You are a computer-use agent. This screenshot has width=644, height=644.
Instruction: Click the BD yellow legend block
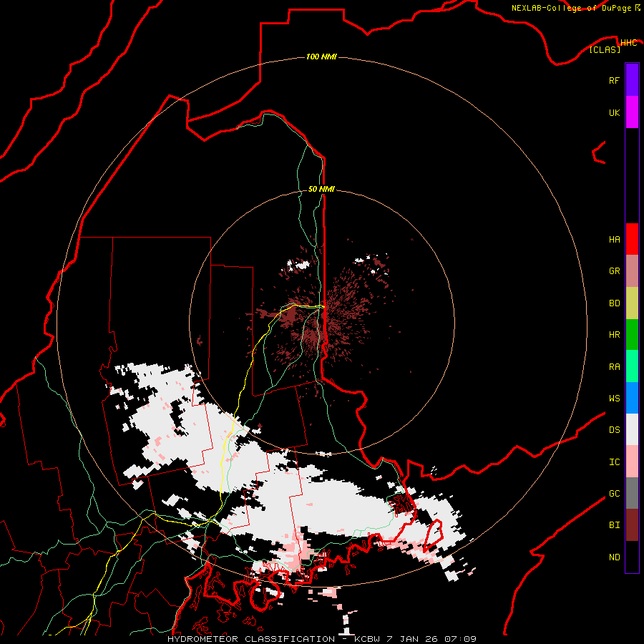[632, 303]
